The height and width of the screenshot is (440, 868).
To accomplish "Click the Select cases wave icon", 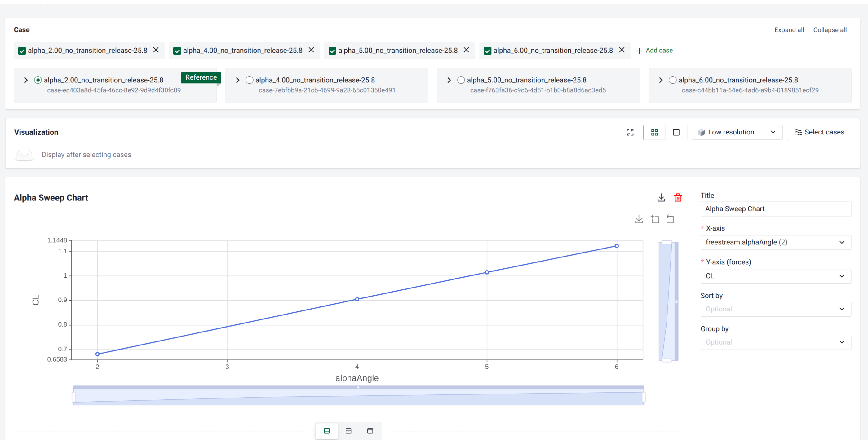I will click(798, 132).
